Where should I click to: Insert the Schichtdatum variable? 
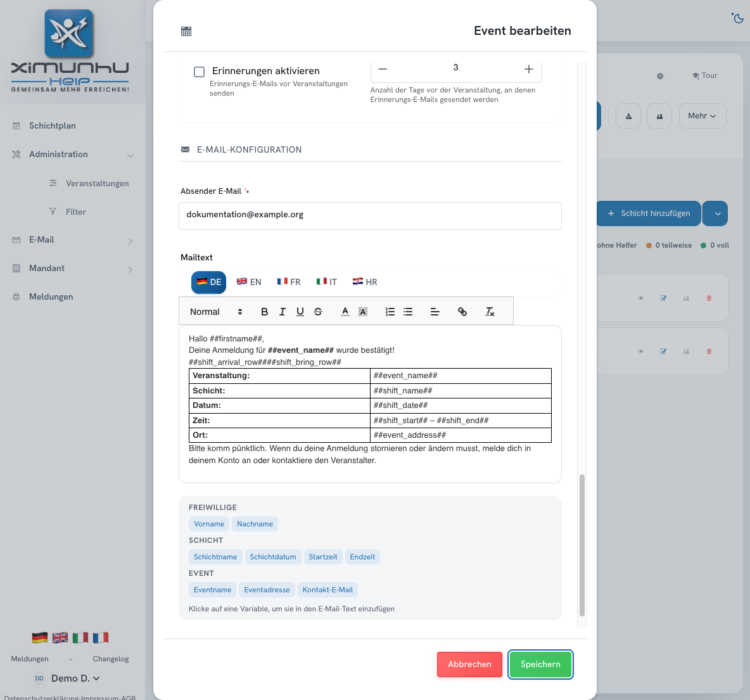click(x=272, y=557)
